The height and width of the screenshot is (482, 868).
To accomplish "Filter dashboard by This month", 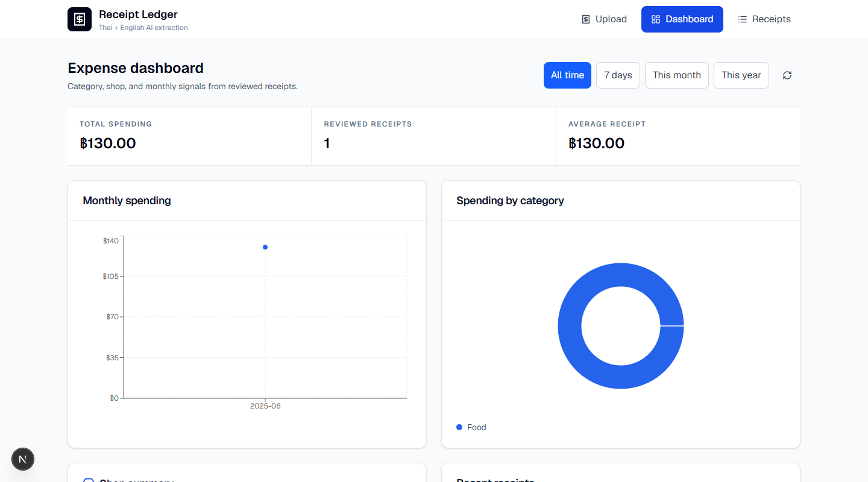I will [x=677, y=75].
